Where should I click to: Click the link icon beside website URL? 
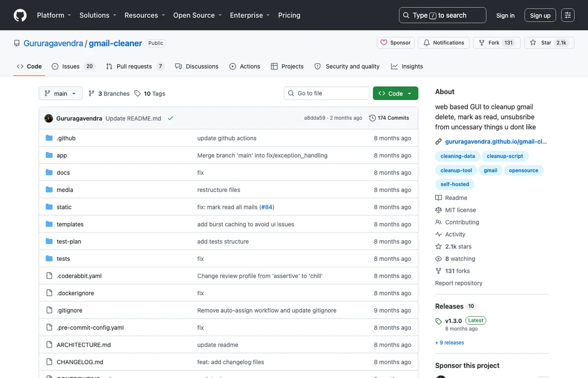pos(439,142)
